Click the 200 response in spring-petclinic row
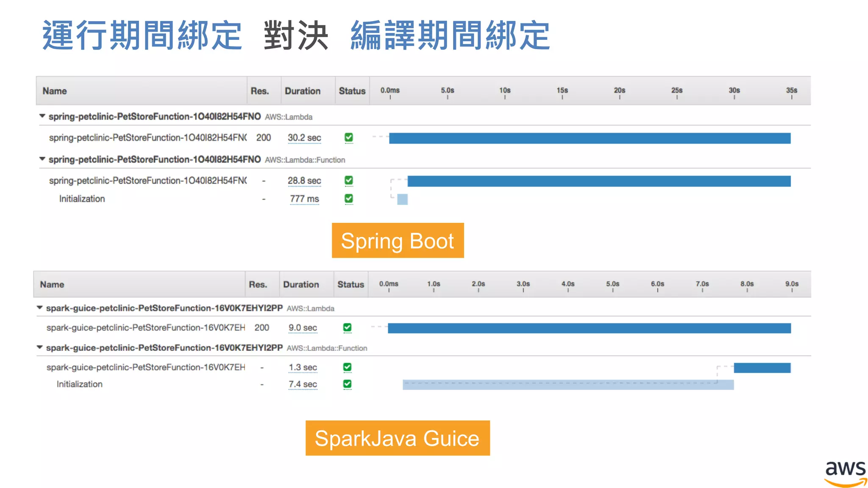 point(263,138)
